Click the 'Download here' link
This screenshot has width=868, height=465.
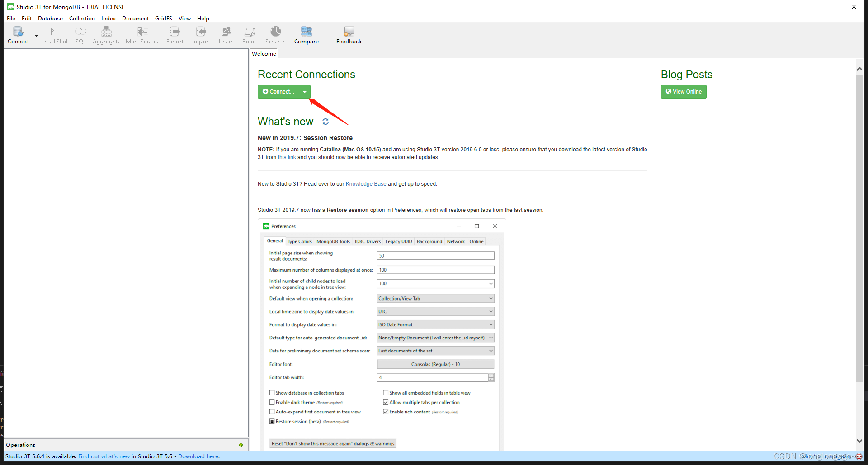pos(198,456)
